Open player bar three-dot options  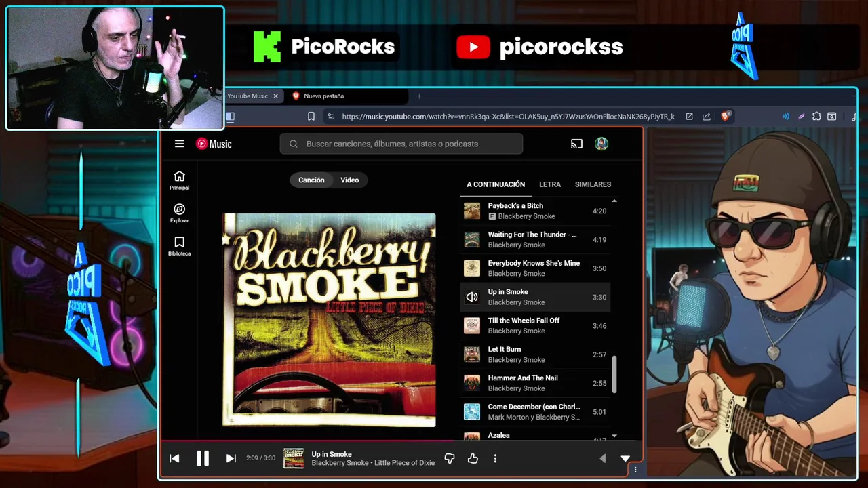click(495, 459)
